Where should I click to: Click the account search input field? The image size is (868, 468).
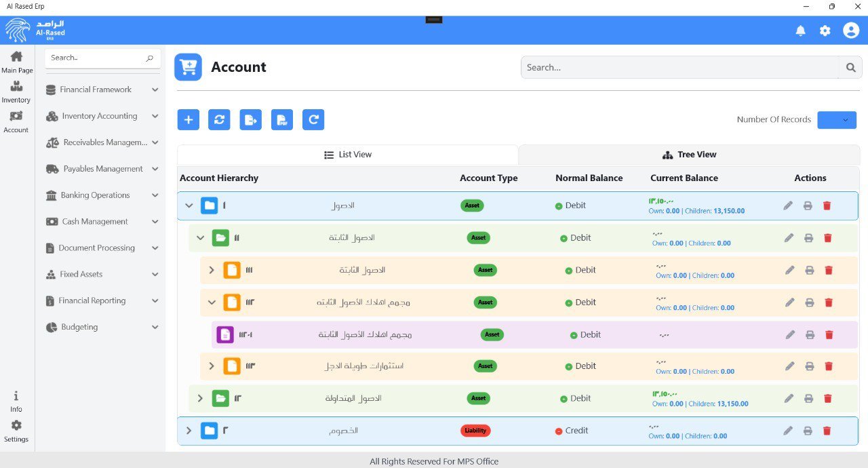point(678,67)
